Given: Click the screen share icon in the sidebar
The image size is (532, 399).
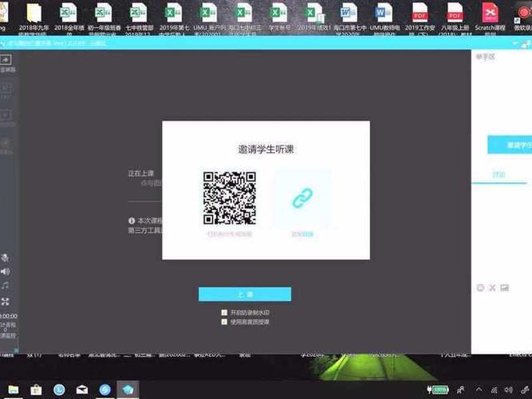Looking at the screenshot, I should point(6,60).
